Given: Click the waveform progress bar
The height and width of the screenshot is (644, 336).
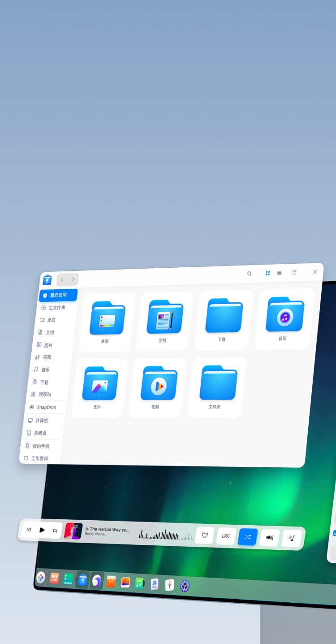Looking at the screenshot, I should 165,535.
